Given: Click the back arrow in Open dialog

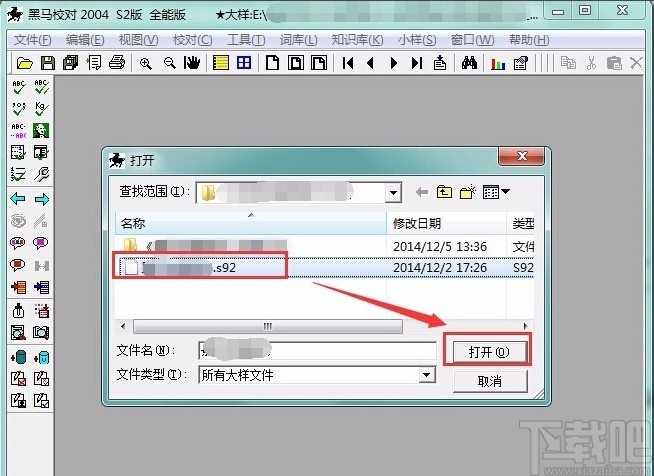Looking at the screenshot, I should pos(422,192).
